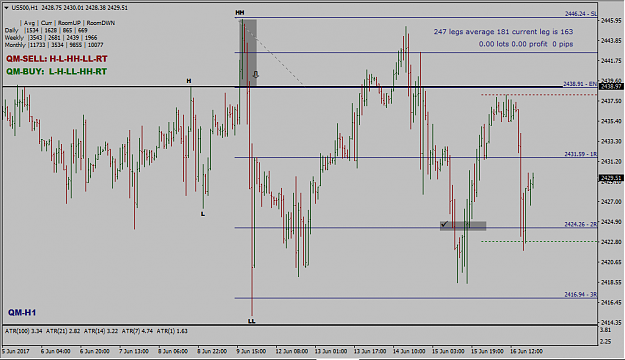
Task: Click the 2416.45 price scale value
Action: [x=611, y=302]
